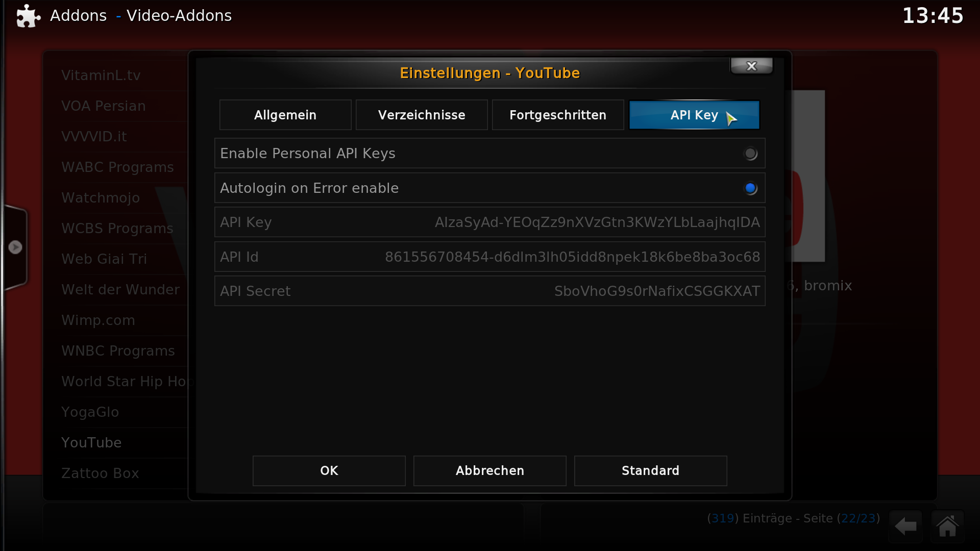Viewport: 980px width, 551px height.
Task: Click the back arrow icon
Action: pyautogui.click(x=905, y=526)
